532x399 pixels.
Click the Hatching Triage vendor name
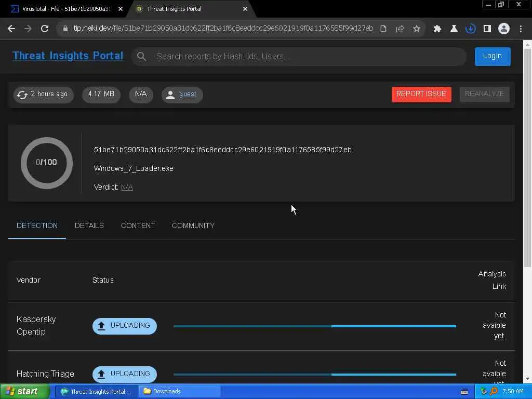point(45,374)
